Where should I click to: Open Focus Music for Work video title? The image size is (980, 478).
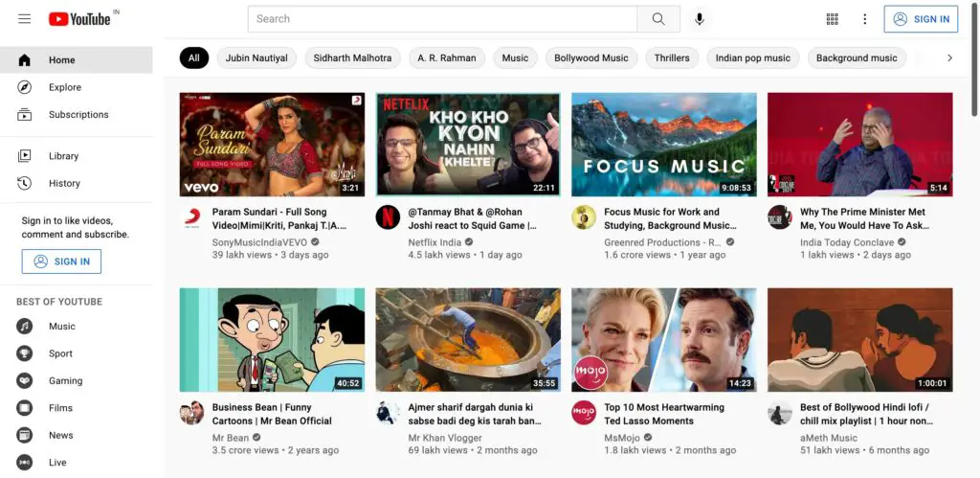[x=671, y=219]
